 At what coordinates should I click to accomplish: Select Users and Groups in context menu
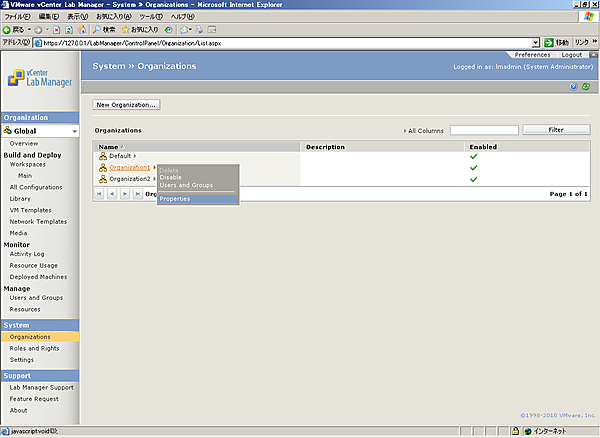pos(185,185)
